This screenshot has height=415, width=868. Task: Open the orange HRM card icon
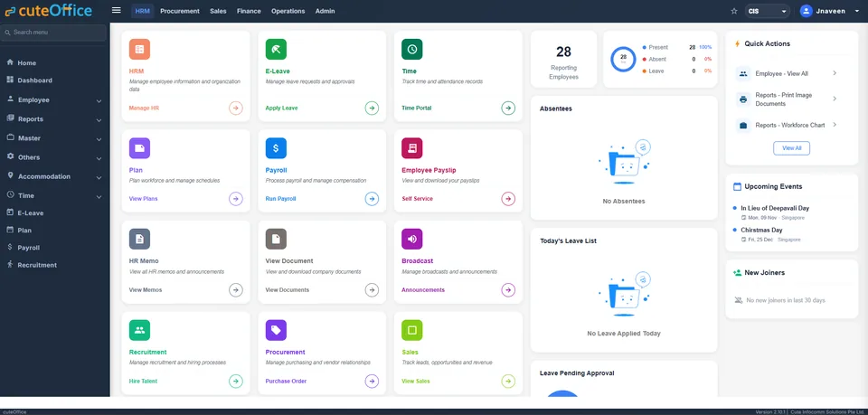139,49
